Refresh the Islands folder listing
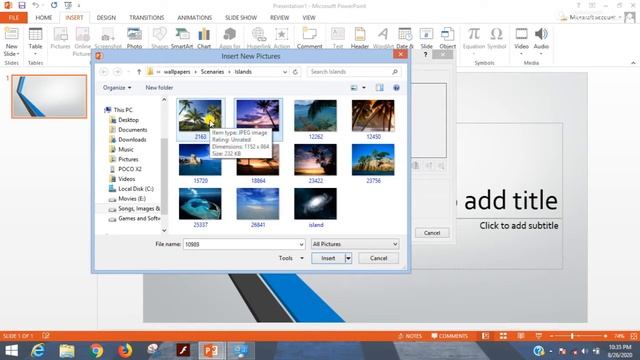Viewport: 640px width, 360px height. (295, 72)
